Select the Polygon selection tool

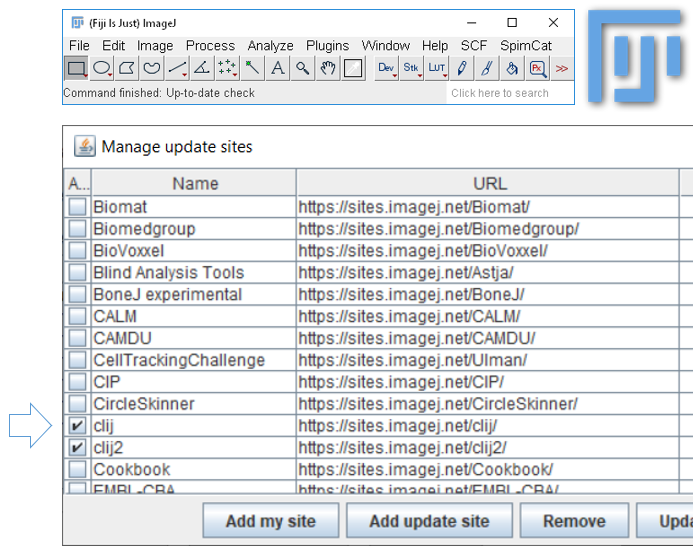pyautogui.click(x=127, y=68)
